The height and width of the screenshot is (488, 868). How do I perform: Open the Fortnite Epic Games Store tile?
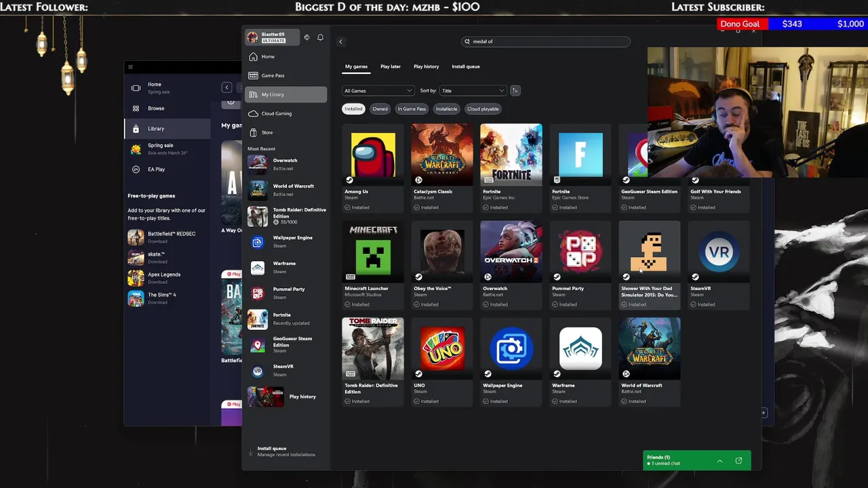(580, 167)
